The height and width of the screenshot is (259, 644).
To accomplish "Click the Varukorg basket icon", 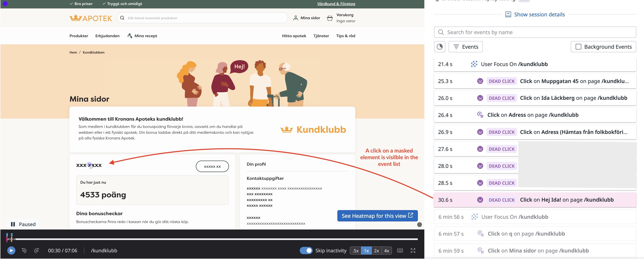I will click(x=330, y=18).
